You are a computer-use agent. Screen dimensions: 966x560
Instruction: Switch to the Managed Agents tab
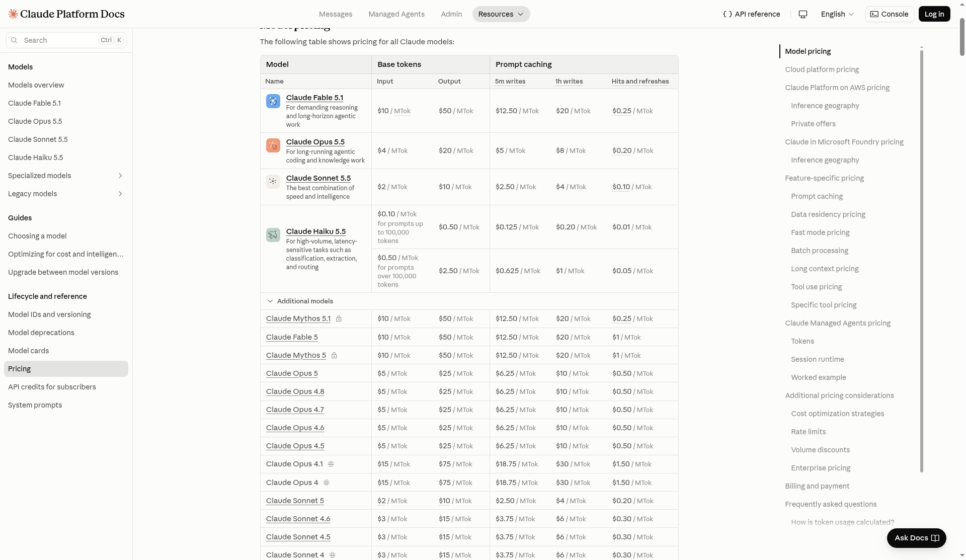click(x=396, y=14)
